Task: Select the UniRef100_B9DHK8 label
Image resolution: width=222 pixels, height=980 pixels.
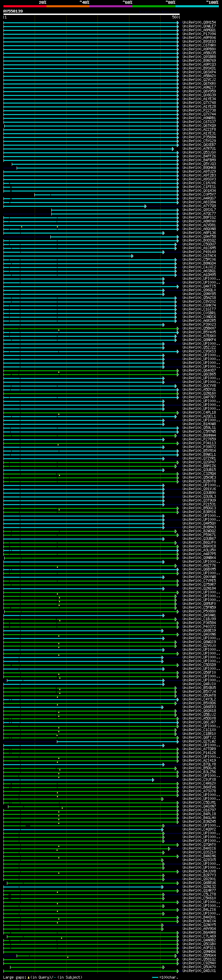Action: point(199,168)
